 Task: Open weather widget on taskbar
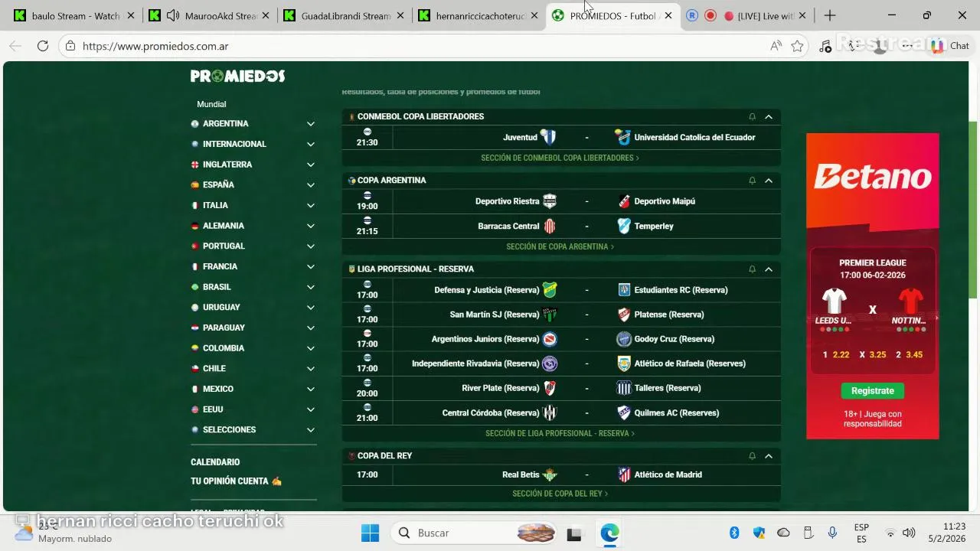[65, 531]
